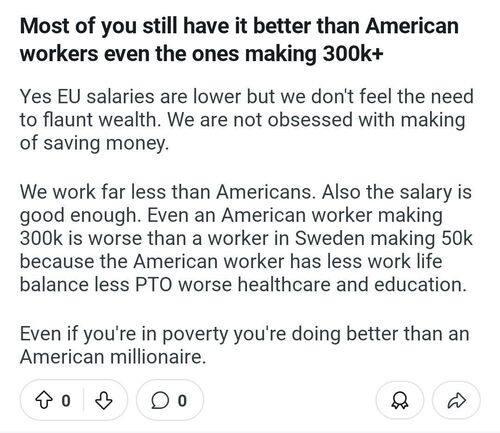This screenshot has height=433, width=500.
Task: Click the line 'of saving money.'
Action: point(94,143)
